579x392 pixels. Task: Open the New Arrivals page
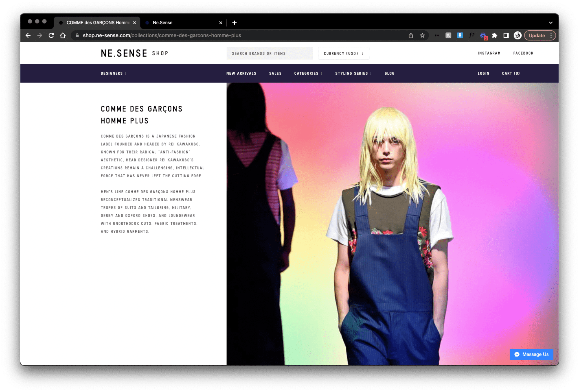click(x=241, y=73)
